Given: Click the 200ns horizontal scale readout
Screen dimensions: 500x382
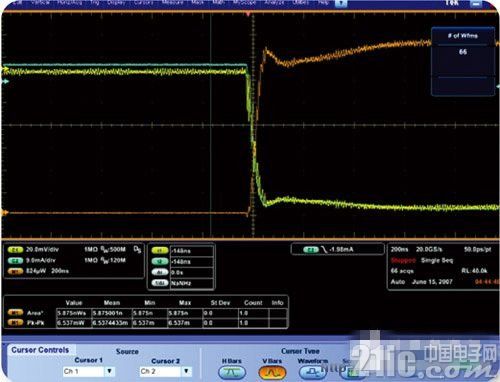Looking at the screenshot, I should [x=399, y=249].
